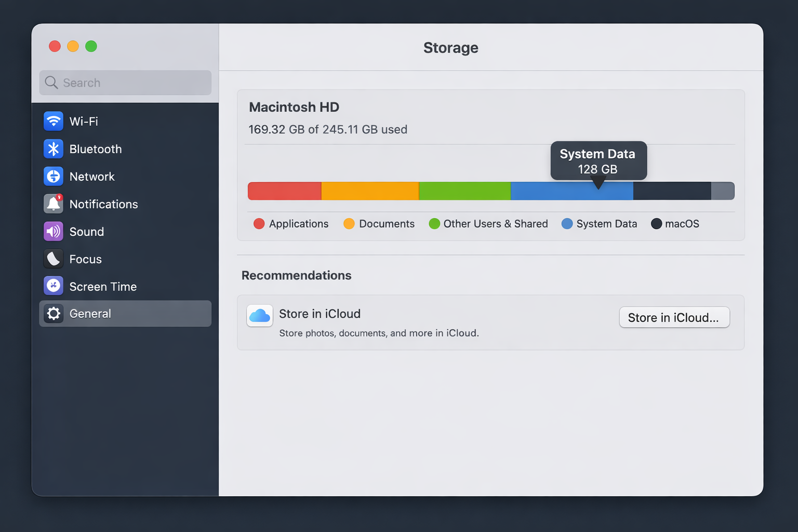
Task: Click the Focus moon icon
Action: click(x=54, y=259)
